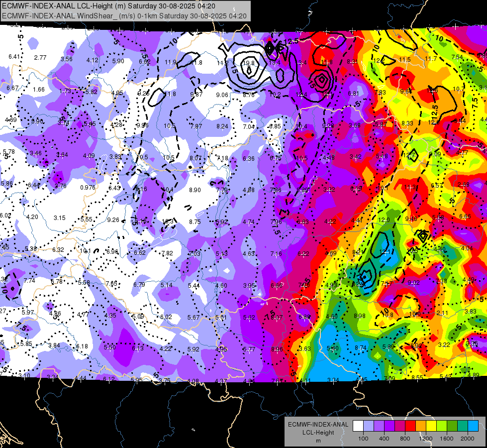Click the wind shear value 6.41

(x=14, y=57)
